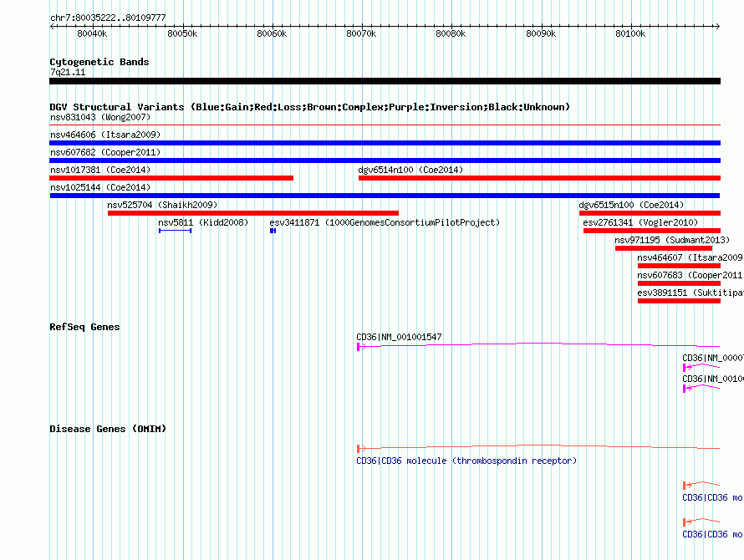Open the esv2761341 (Vogler2010) variant label

(x=640, y=222)
